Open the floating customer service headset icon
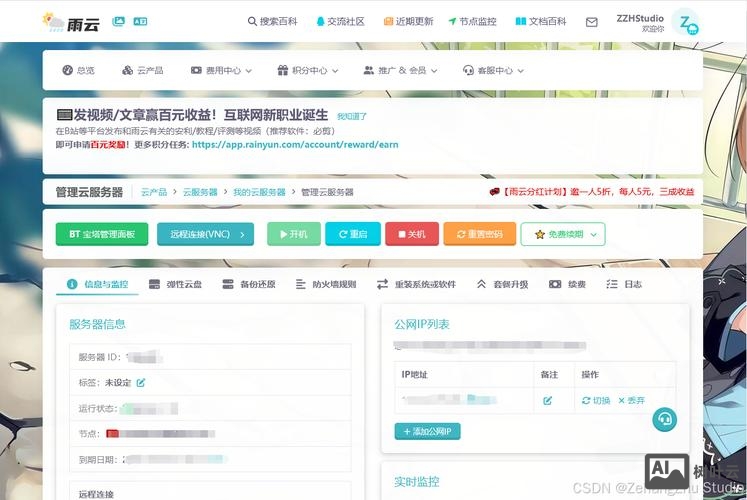The image size is (747, 500). tap(665, 420)
